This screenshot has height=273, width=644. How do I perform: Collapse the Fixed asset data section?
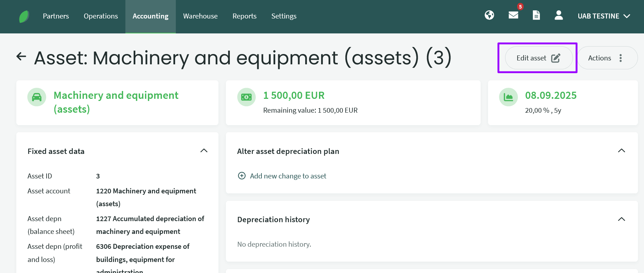click(204, 151)
